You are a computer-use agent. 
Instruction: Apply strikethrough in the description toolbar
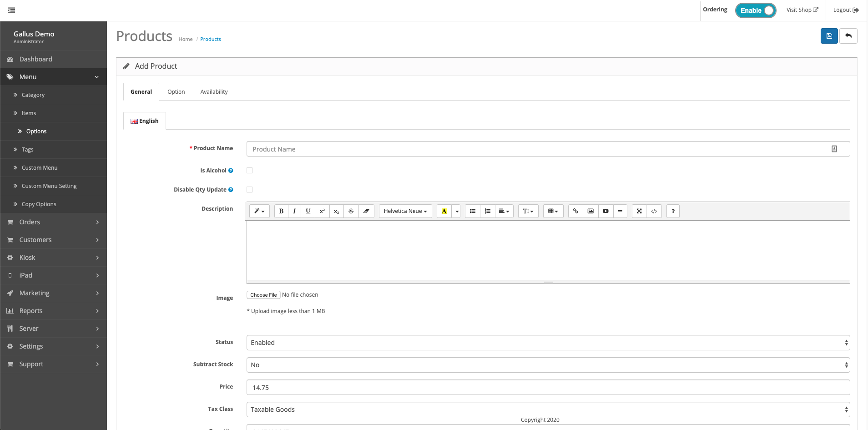pos(351,211)
